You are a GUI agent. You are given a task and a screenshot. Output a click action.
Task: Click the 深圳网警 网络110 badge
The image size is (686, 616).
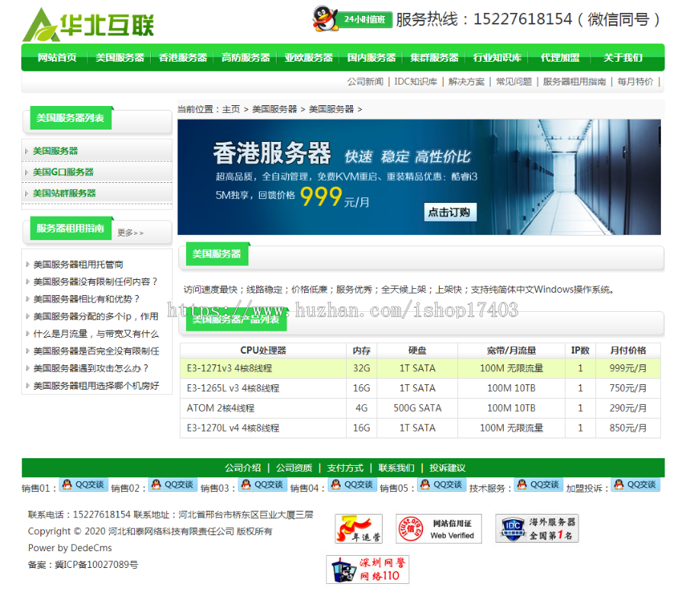(369, 569)
